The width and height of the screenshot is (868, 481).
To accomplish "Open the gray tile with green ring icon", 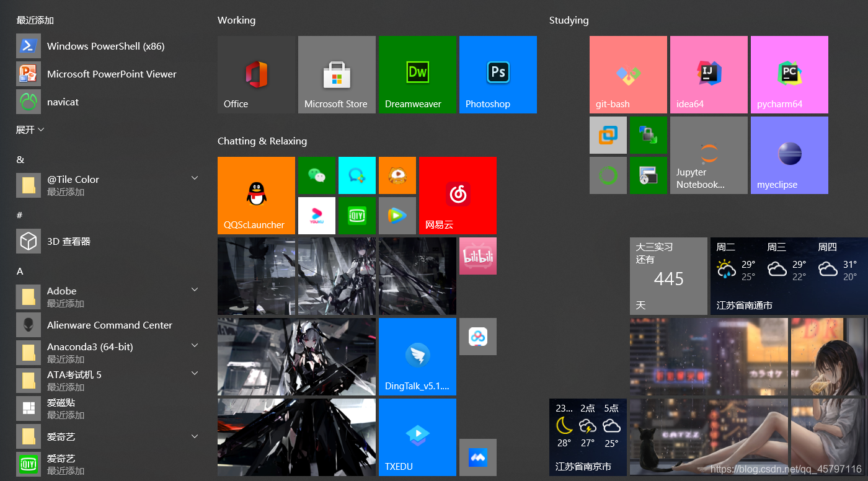I will [608, 175].
